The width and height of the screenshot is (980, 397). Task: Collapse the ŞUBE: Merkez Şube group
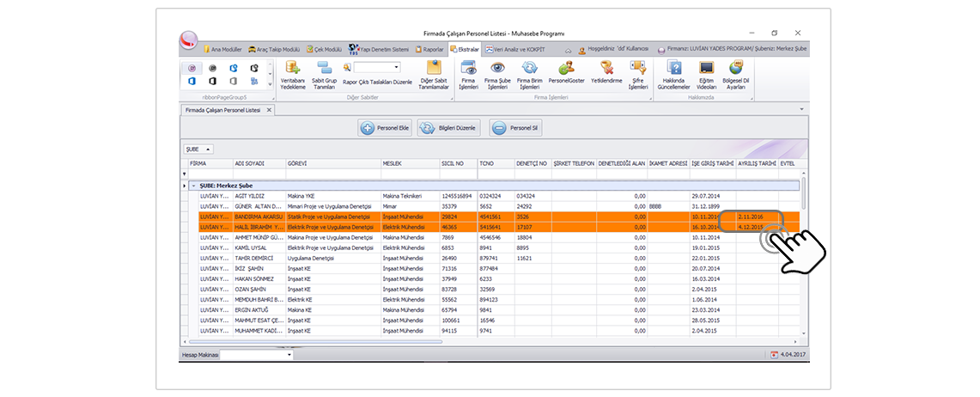pyautogui.click(x=194, y=186)
